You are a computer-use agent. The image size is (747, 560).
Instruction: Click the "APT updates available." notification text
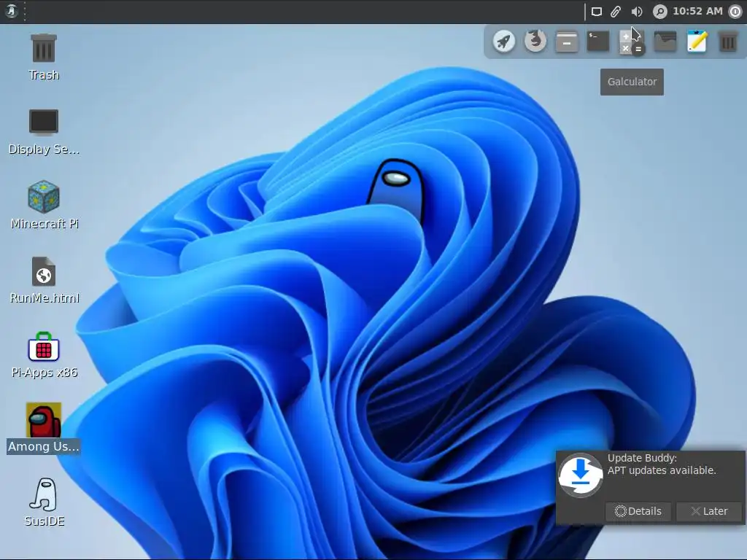[x=662, y=470]
